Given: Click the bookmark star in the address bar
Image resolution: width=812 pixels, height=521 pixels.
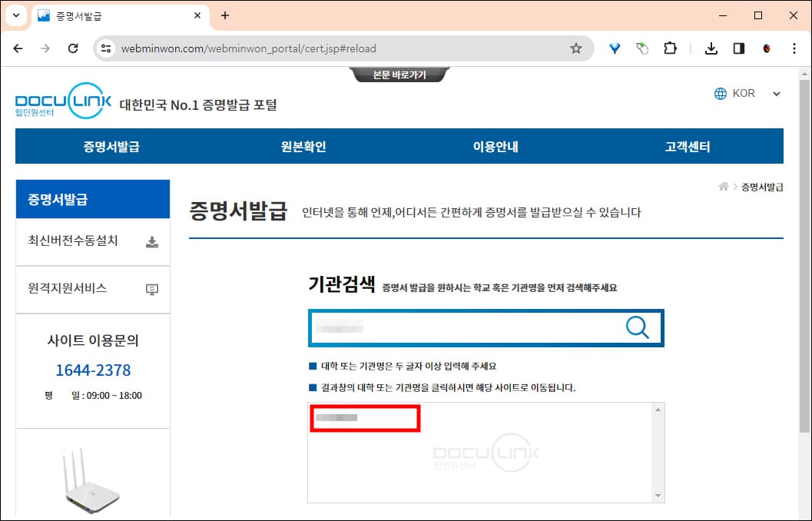Looking at the screenshot, I should [x=575, y=48].
